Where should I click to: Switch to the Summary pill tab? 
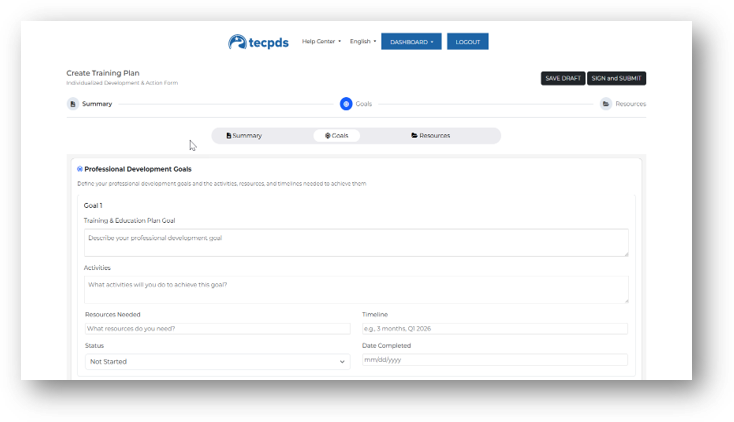click(x=244, y=135)
